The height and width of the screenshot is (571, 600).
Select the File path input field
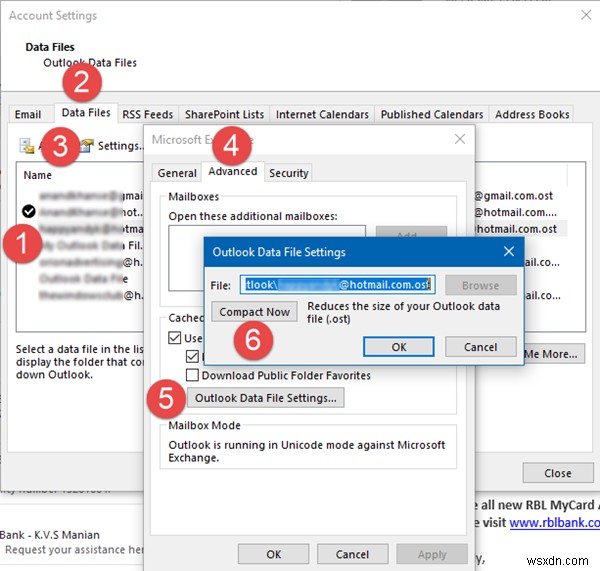click(338, 285)
